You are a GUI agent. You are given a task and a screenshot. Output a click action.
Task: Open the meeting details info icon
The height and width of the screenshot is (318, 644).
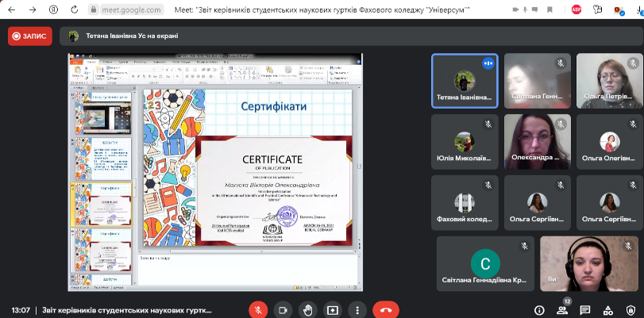539,310
